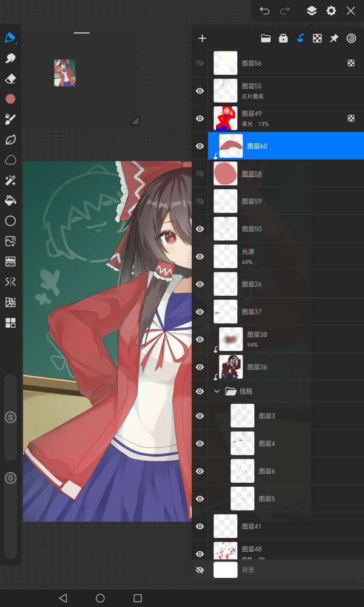Adjust the brush size slider
Viewport: 364px width, 607px height.
point(10,418)
